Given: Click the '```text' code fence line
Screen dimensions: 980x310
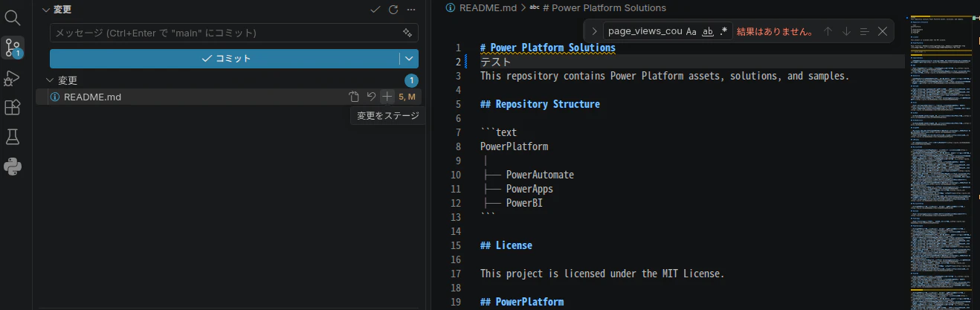Looking at the screenshot, I should click(x=498, y=132).
